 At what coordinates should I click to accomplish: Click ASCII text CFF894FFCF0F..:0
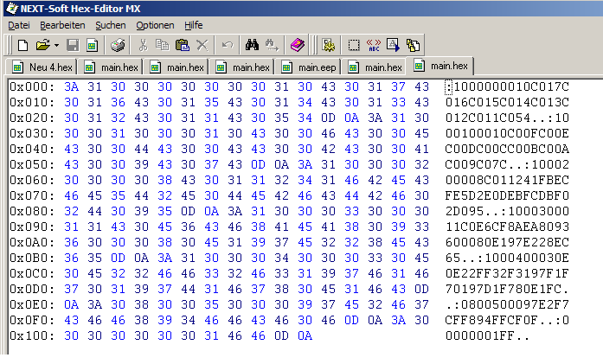507,320
